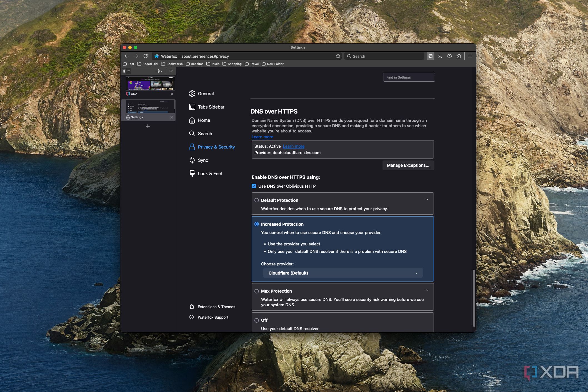The width and height of the screenshot is (588, 392).
Task: Click the settings page vertical scrollbar
Action: tap(474, 298)
